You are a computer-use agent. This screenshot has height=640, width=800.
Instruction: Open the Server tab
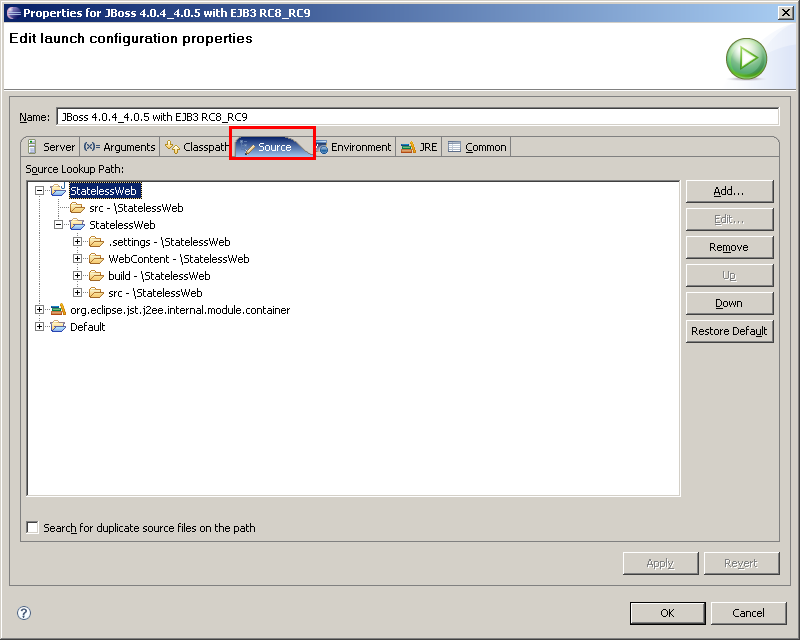[51, 147]
